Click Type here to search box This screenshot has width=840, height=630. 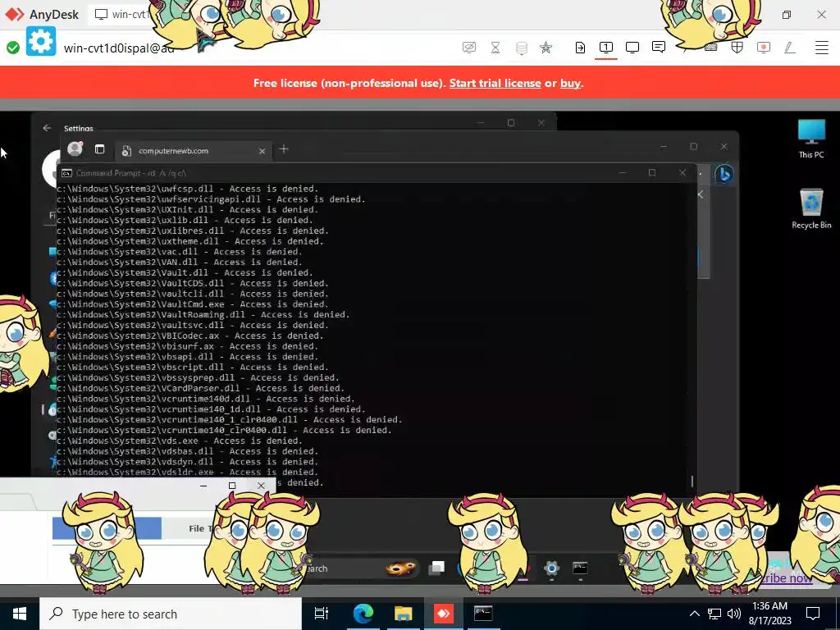(171, 614)
